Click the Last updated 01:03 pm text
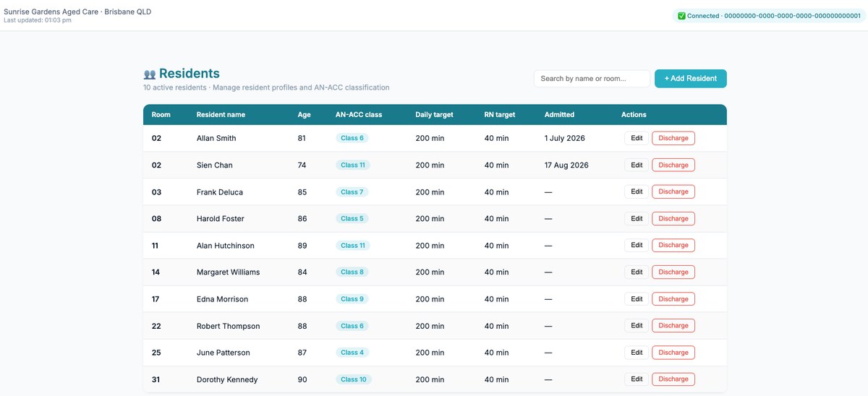Screen dimensions: 868x396 pyautogui.click(x=38, y=20)
